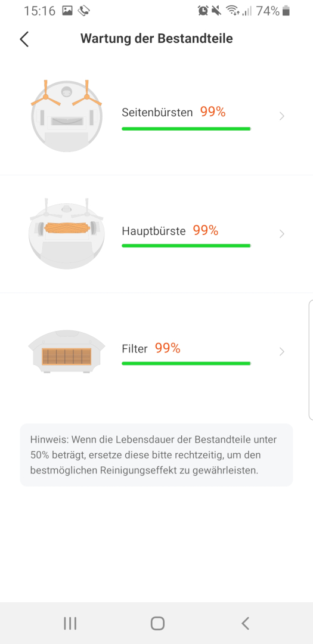Screen dimensions: 313x644
Task: Tap the Filter 99% value
Action: pyautogui.click(x=168, y=348)
